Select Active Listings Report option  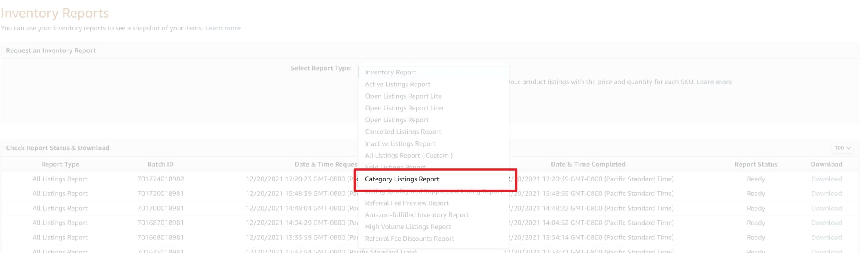pyautogui.click(x=398, y=84)
